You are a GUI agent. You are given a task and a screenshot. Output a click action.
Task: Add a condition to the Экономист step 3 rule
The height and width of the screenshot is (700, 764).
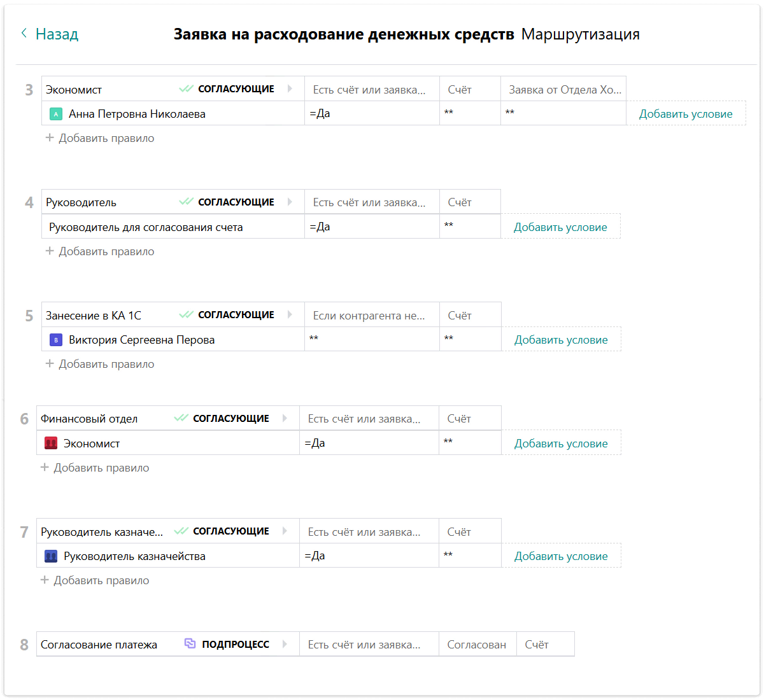click(x=686, y=114)
